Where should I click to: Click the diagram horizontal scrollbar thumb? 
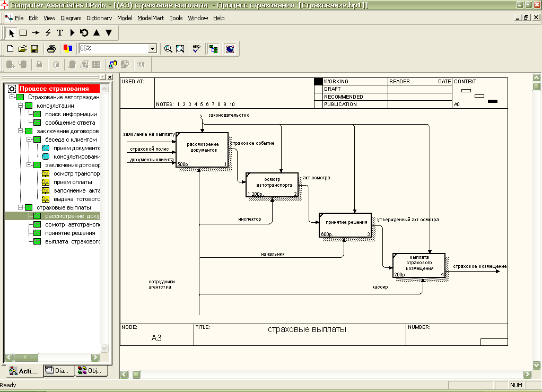pyautogui.click(x=136, y=374)
